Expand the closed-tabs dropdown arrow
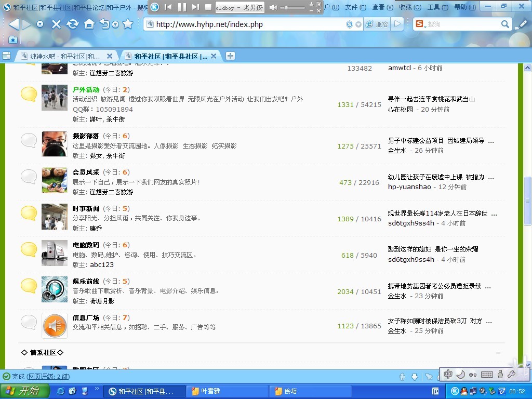Screen dimensions: 532x399 (115, 24)
